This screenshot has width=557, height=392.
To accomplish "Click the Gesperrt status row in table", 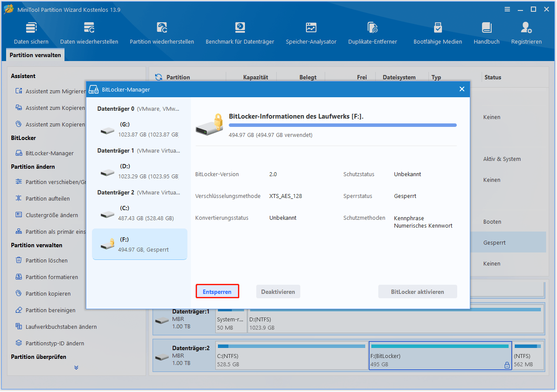I will (x=508, y=242).
